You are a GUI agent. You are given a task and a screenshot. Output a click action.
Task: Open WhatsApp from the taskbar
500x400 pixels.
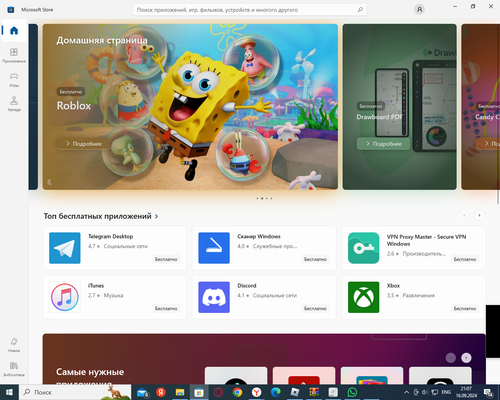352,392
